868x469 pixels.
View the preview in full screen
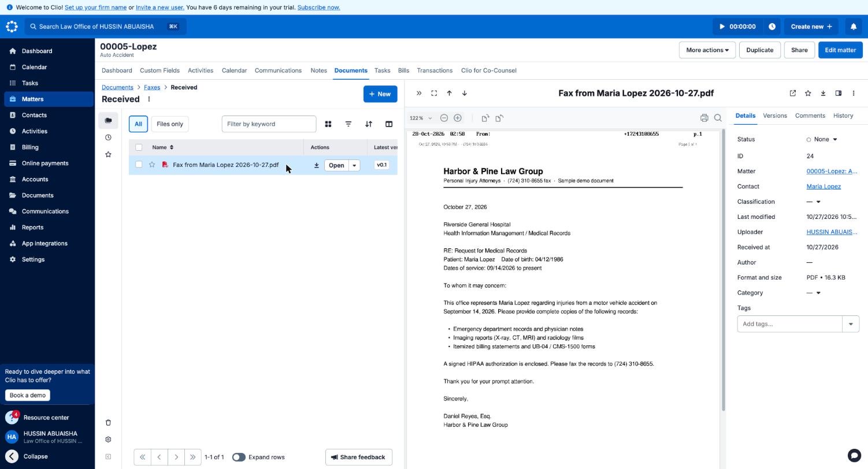[x=434, y=94]
